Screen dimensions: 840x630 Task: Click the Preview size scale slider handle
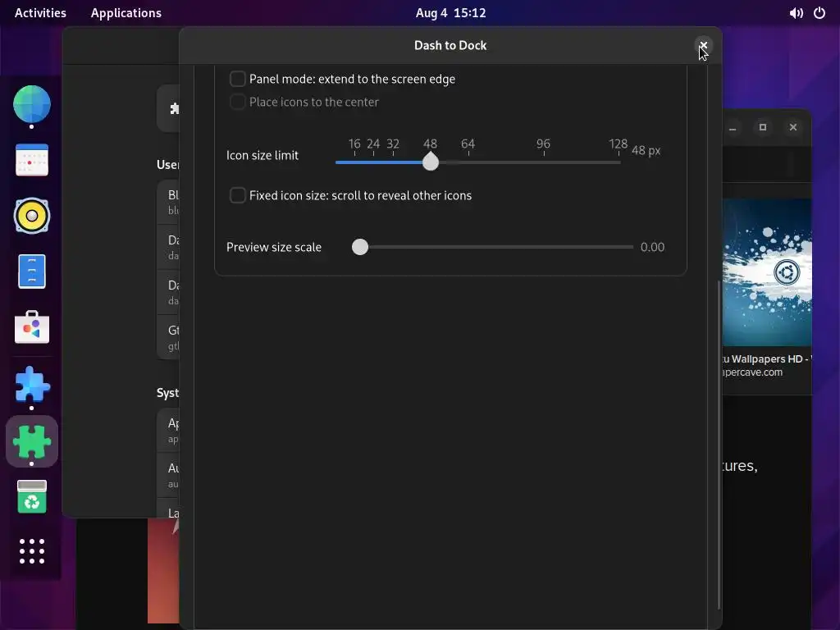pos(360,247)
